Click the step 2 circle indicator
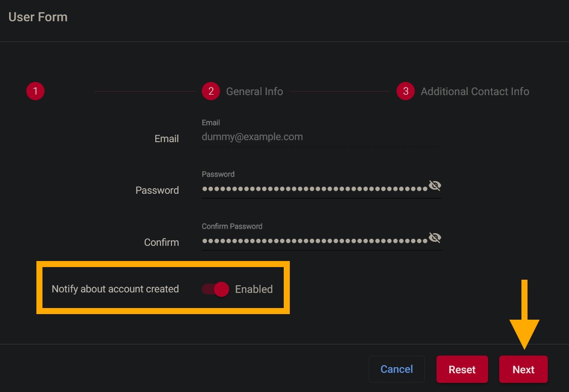Image resolution: width=569 pixels, height=392 pixels. (x=210, y=92)
